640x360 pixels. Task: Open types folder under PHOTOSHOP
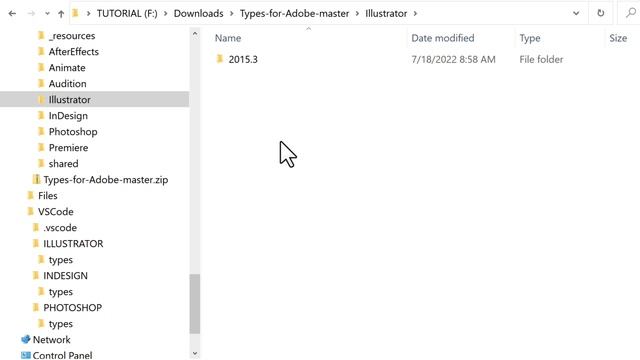point(60,324)
